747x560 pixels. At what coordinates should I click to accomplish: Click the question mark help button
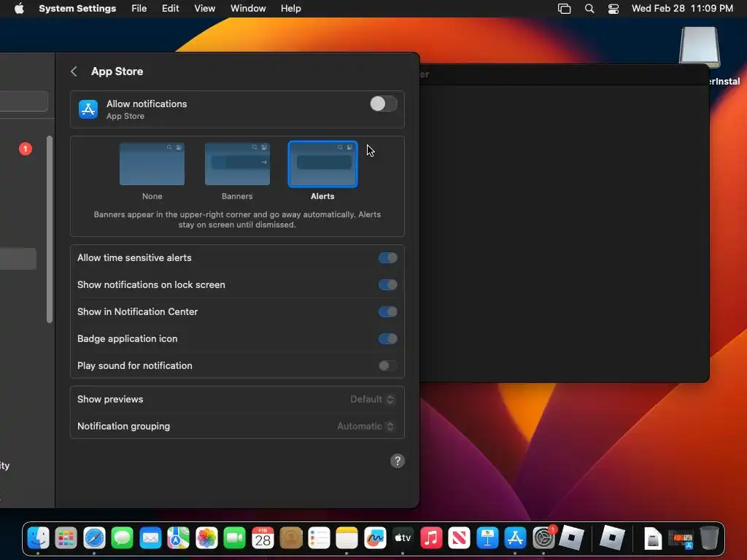pos(398,461)
